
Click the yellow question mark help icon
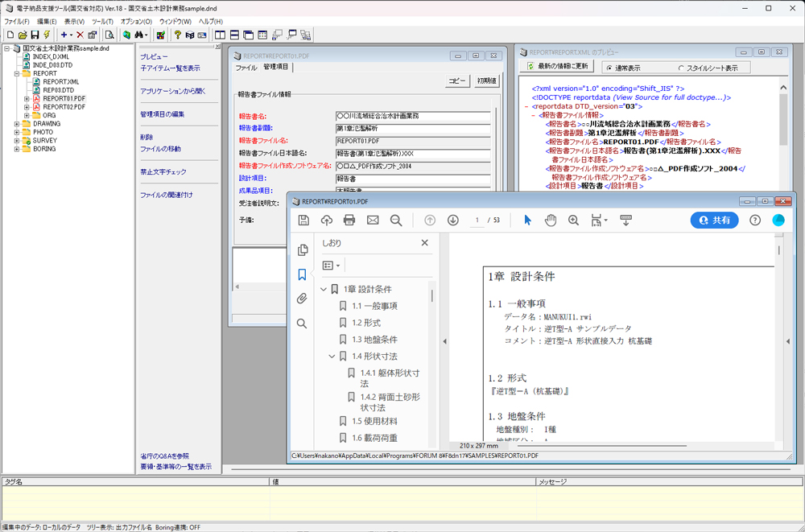[178, 35]
